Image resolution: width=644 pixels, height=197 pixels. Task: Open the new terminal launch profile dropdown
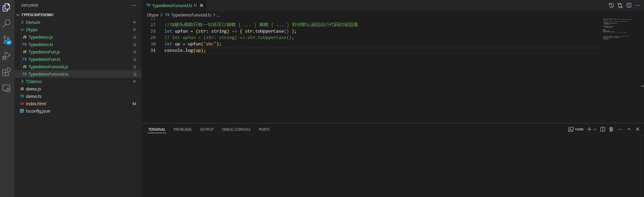[595, 129]
